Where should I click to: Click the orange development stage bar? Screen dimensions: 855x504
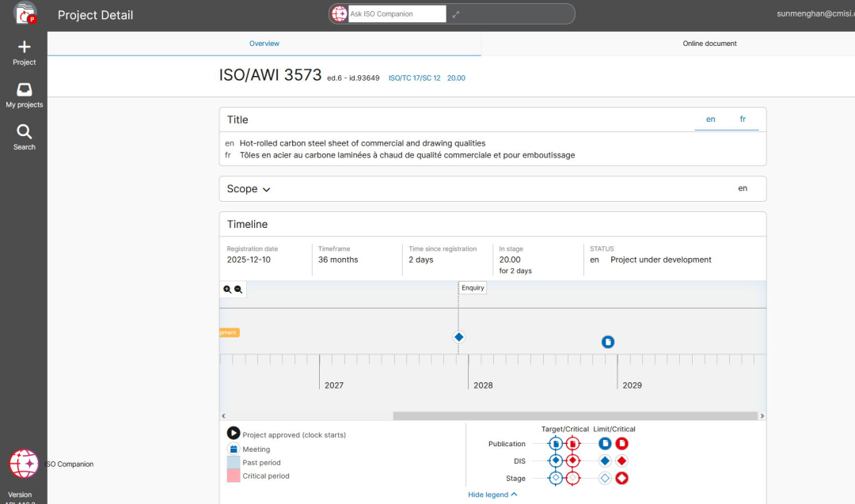pos(230,332)
